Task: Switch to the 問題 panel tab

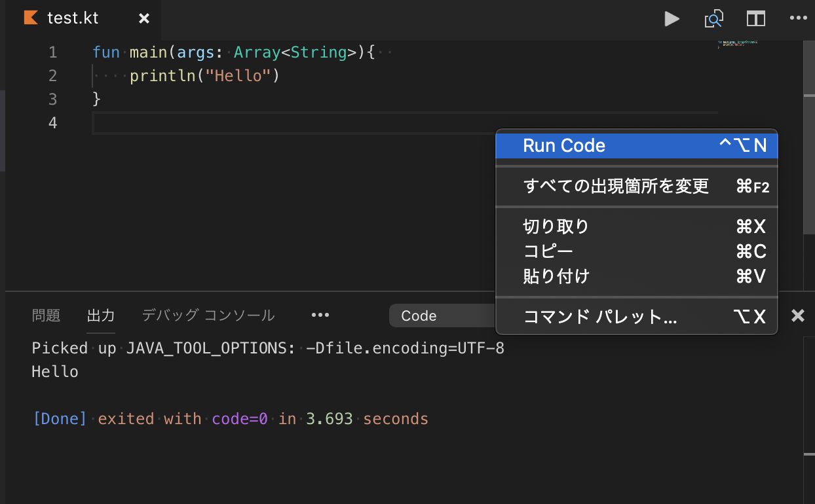Action: coord(46,315)
